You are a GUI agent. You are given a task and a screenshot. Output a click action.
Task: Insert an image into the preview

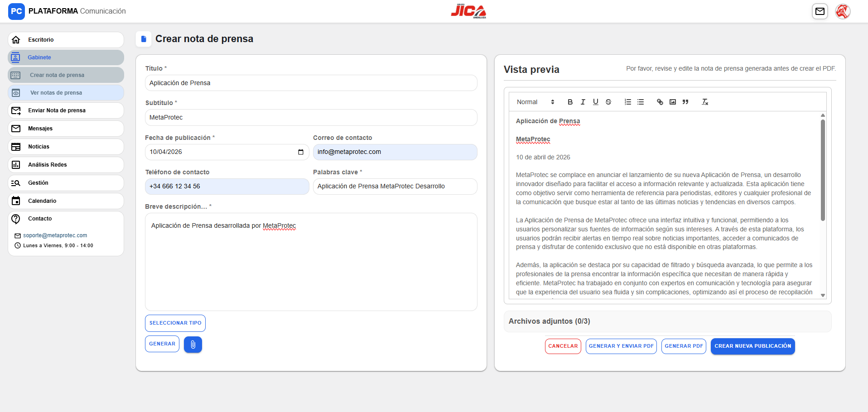[x=672, y=102]
